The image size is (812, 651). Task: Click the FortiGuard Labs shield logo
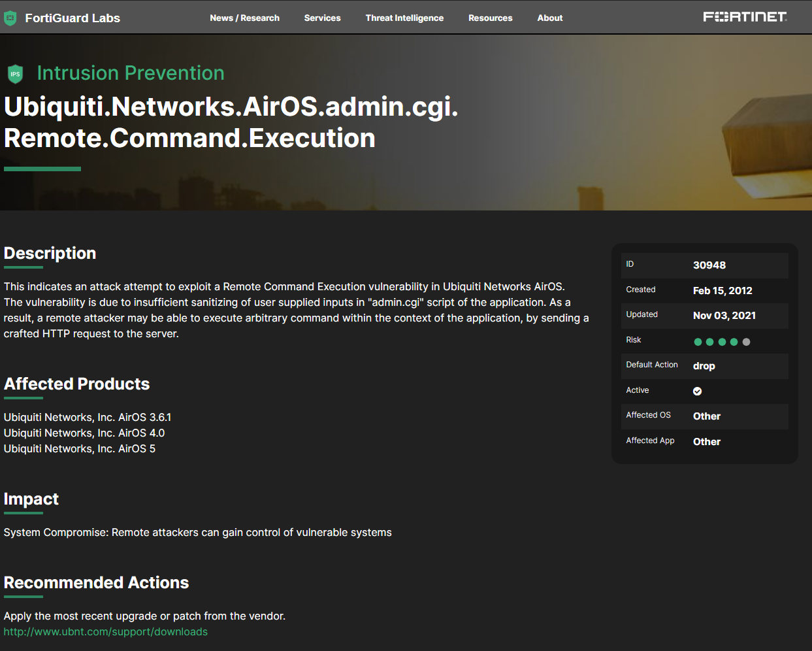click(10, 18)
